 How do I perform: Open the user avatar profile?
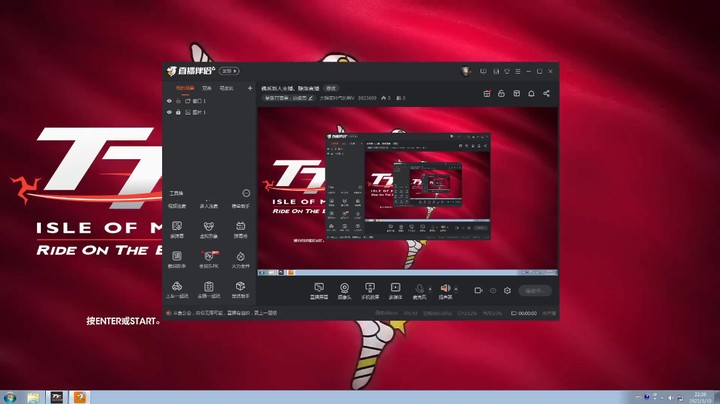(x=466, y=71)
